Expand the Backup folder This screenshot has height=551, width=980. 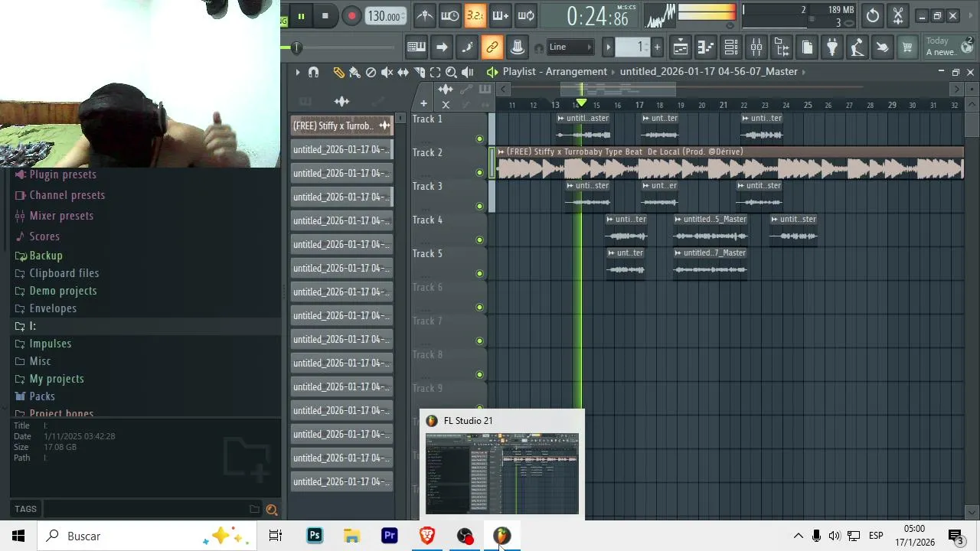(x=46, y=256)
